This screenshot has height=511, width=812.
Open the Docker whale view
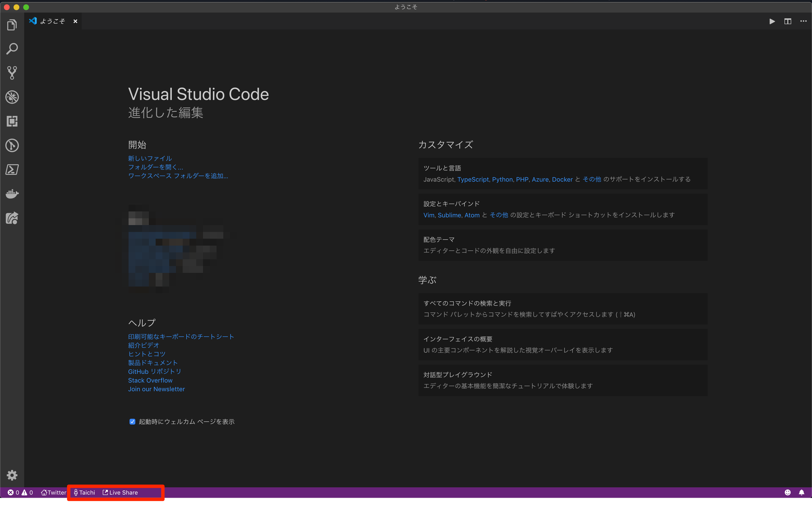tap(12, 194)
